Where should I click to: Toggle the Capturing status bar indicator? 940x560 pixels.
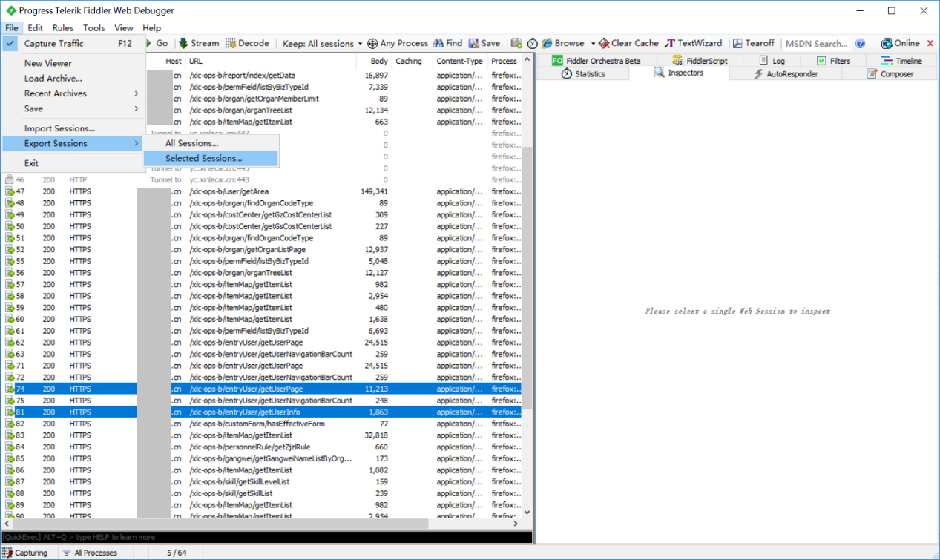coord(27,553)
